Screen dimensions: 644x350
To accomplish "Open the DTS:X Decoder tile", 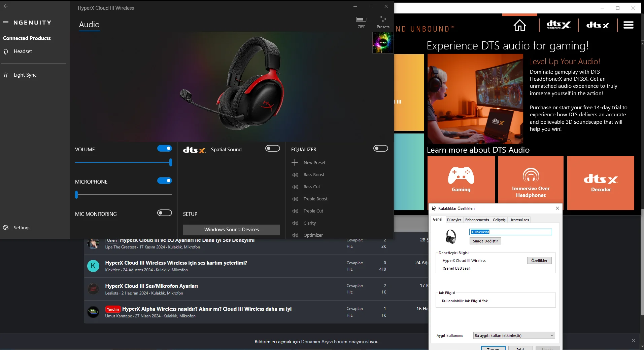I will 601,183.
